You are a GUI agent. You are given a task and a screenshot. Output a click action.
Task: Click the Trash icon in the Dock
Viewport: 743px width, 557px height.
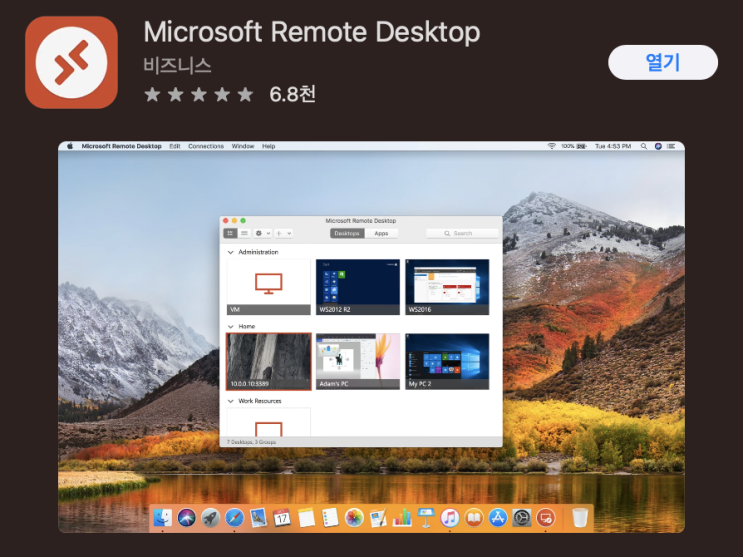coord(580,518)
